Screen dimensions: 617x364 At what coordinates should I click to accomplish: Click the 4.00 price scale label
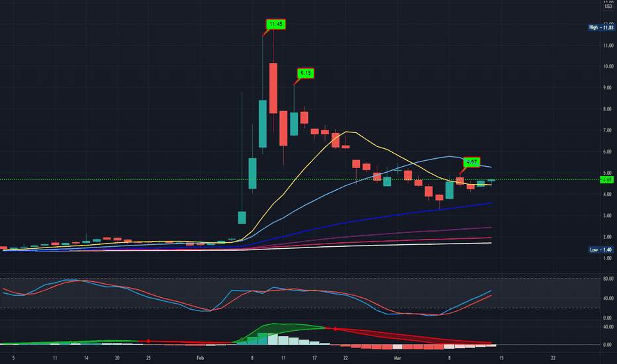click(x=608, y=195)
